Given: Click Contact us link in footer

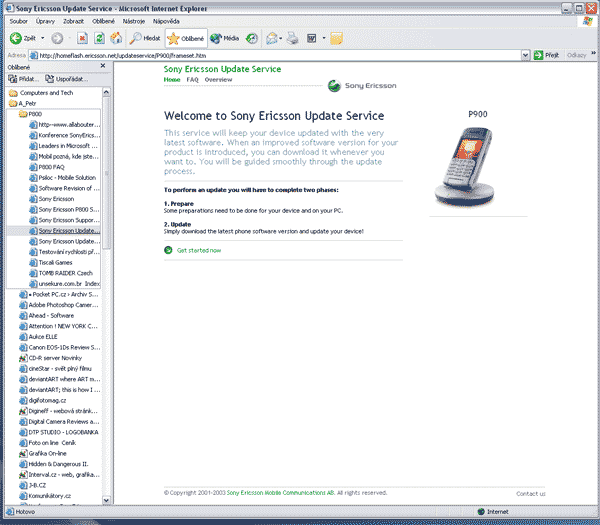Looking at the screenshot, I should [531, 494].
